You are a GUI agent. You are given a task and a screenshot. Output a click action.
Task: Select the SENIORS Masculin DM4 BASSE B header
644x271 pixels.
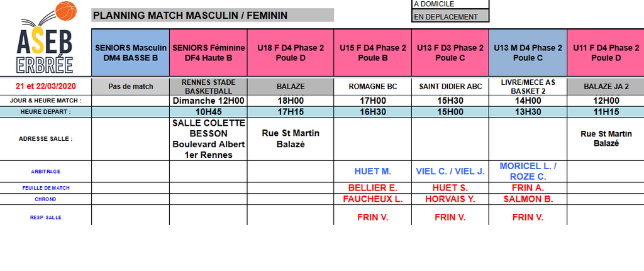click(130, 53)
